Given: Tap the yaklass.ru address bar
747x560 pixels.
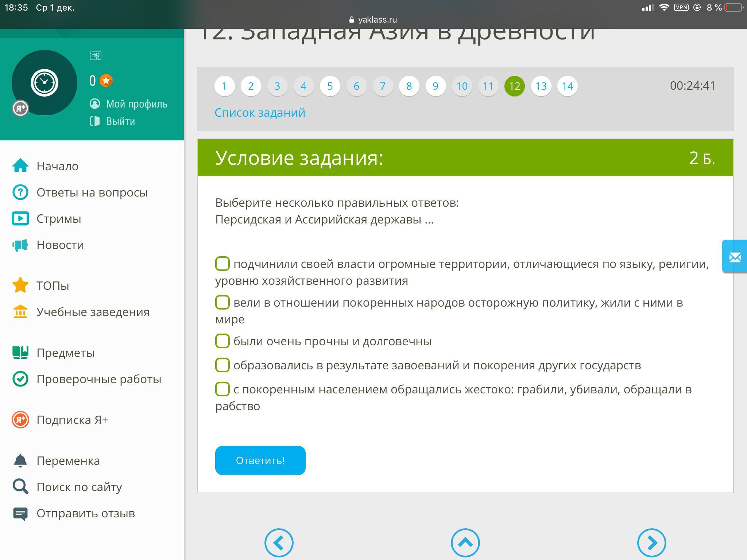Looking at the screenshot, I should point(373,20).
